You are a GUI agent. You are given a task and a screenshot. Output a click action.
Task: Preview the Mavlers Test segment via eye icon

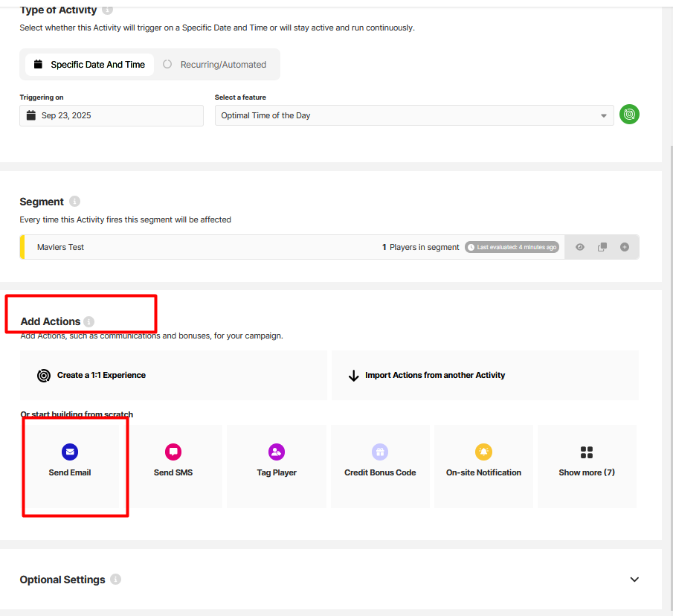(x=580, y=247)
